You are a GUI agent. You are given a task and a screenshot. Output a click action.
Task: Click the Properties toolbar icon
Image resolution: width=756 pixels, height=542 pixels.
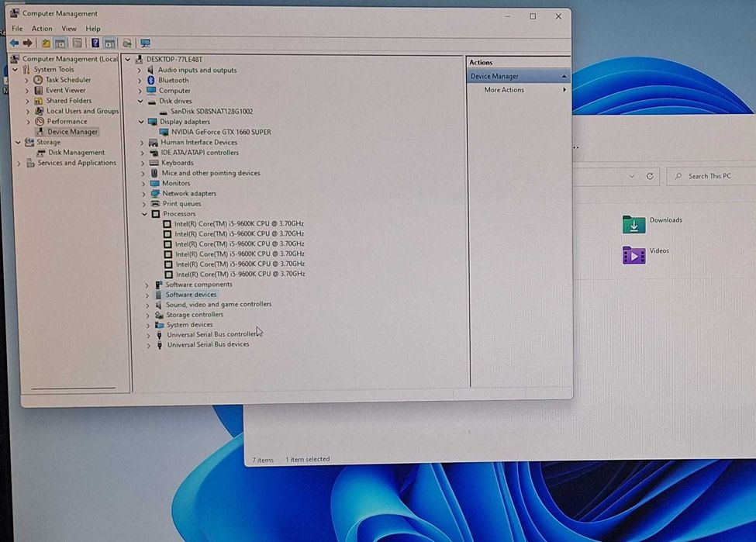(x=77, y=43)
